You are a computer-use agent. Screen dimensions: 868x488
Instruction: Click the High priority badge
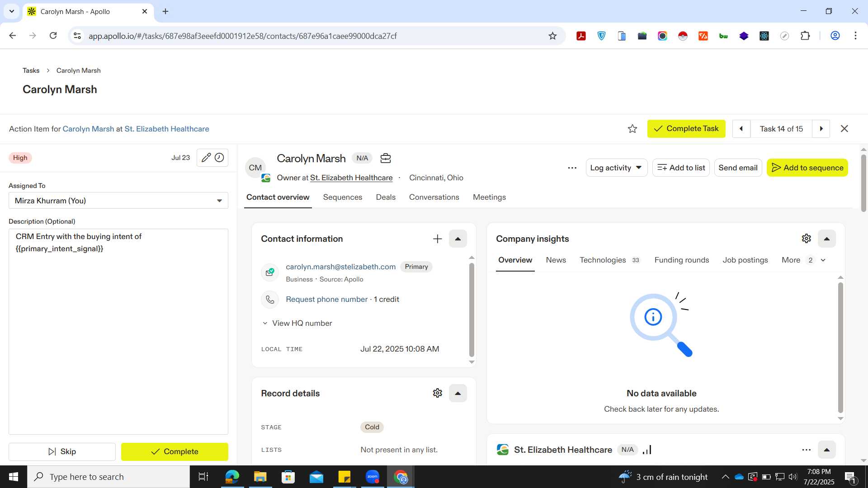coord(20,158)
